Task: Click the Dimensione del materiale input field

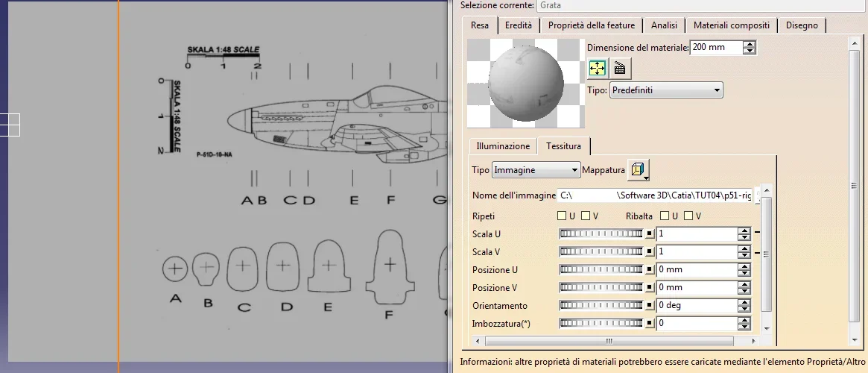Action: (715, 48)
